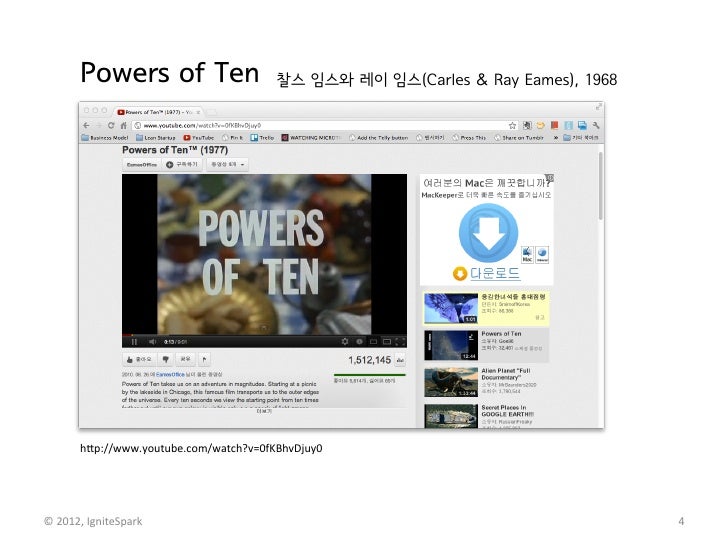
Task: Open a new tab button
Action: 211,112
